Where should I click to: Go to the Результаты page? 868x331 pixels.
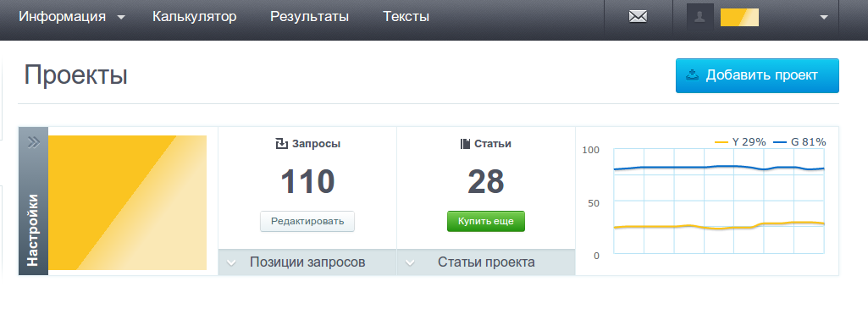[309, 17]
